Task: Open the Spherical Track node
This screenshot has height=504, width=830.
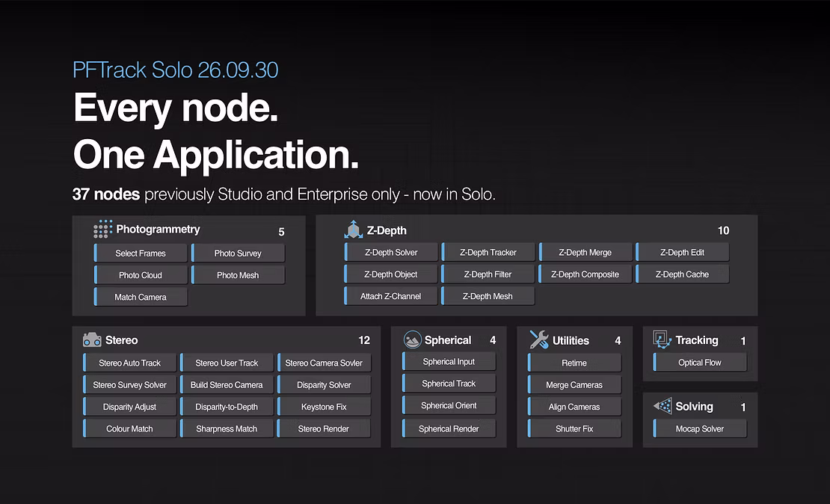Action: click(x=449, y=384)
